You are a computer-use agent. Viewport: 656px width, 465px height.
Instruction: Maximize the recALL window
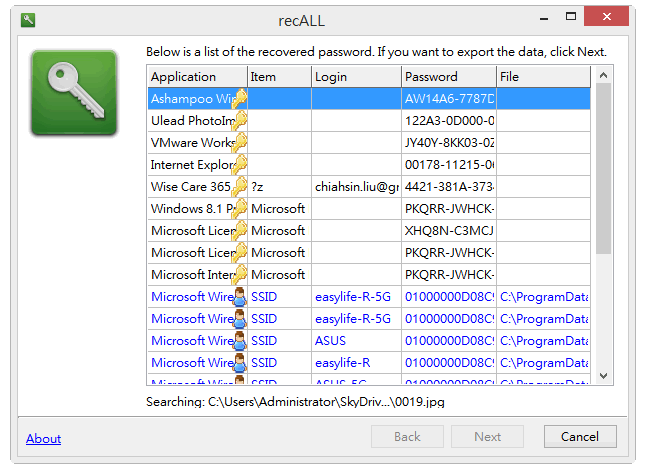click(571, 17)
